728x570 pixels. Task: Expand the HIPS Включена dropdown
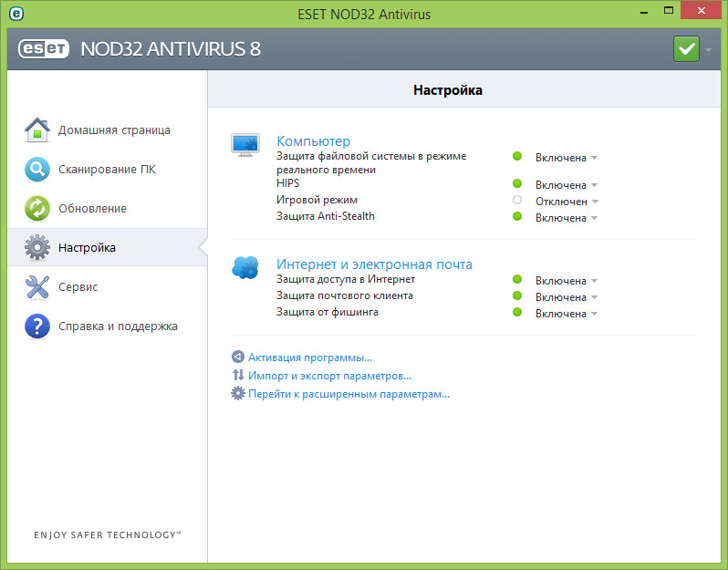click(567, 185)
